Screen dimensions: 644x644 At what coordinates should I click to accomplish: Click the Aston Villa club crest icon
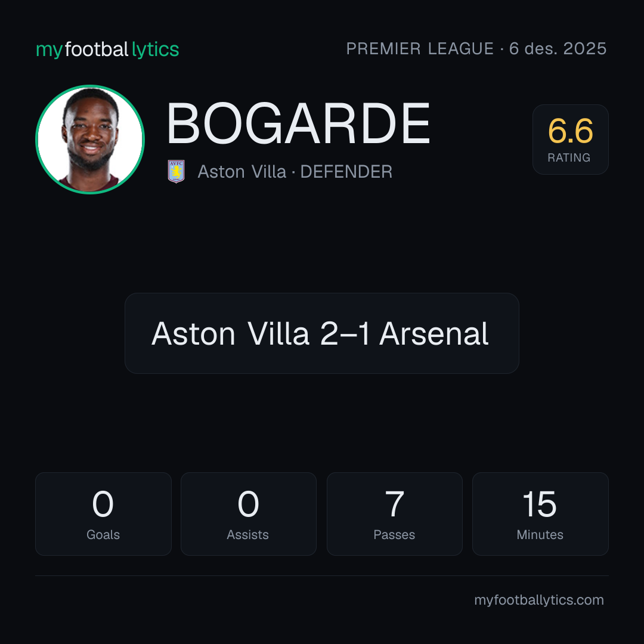click(x=176, y=171)
